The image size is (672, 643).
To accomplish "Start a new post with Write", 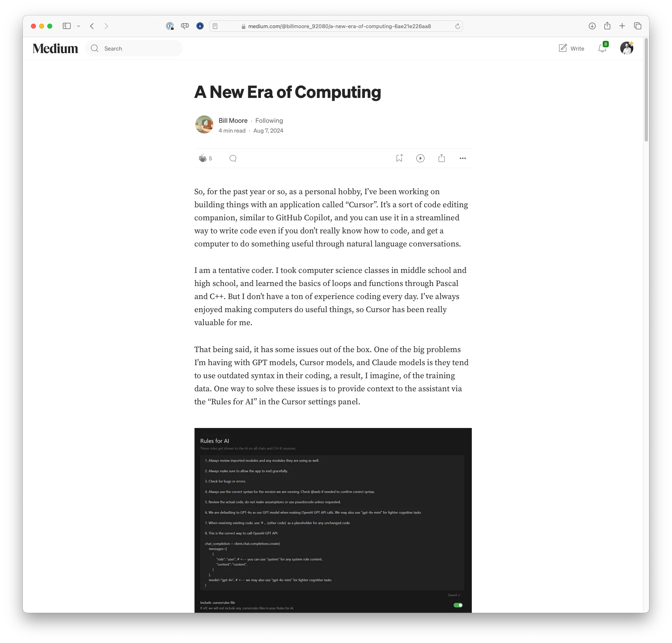I will coord(571,48).
